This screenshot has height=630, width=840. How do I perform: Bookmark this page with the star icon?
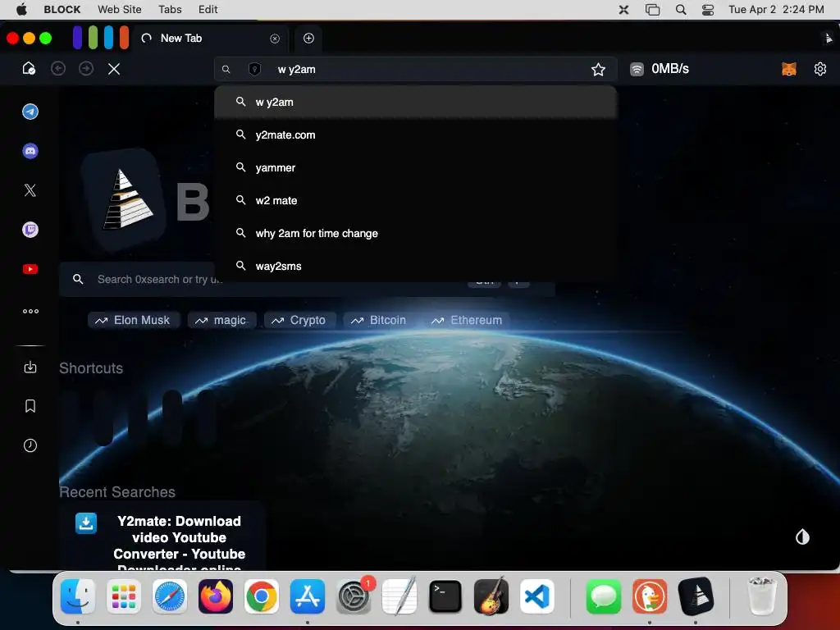[x=598, y=69]
